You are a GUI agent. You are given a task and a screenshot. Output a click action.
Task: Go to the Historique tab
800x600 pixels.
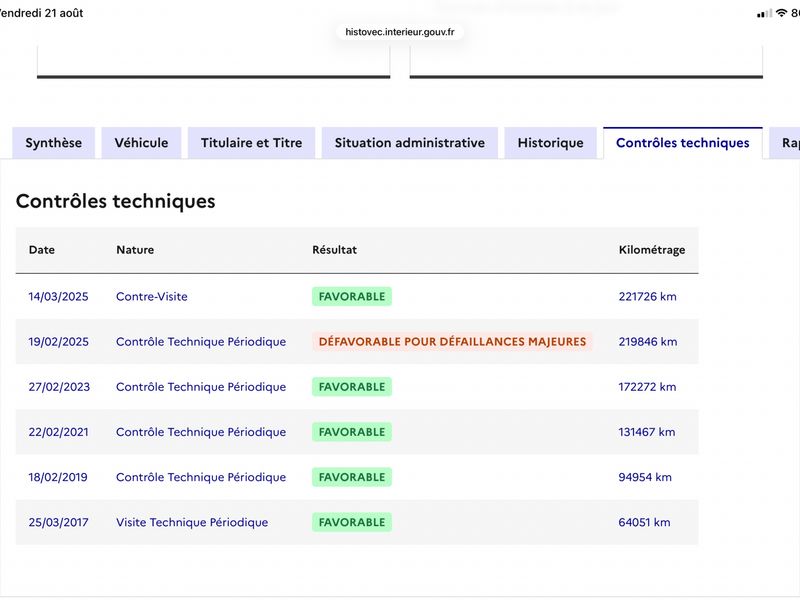tap(551, 143)
